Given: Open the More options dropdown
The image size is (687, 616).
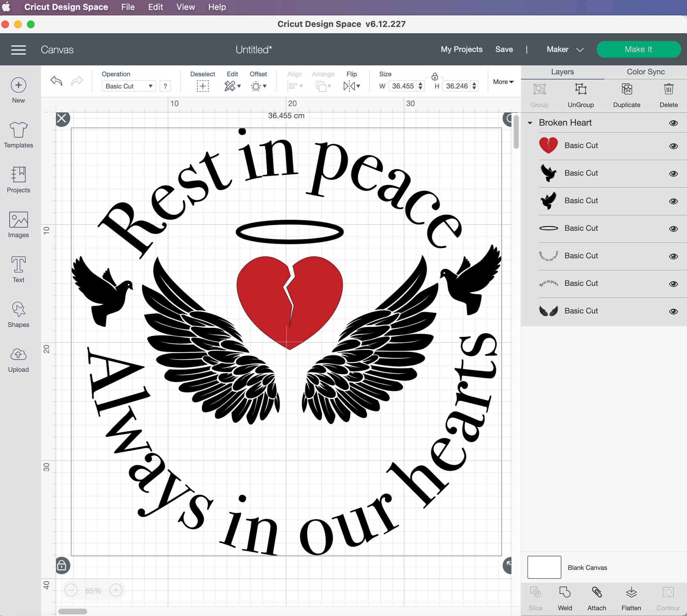Looking at the screenshot, I should point(503,82).
